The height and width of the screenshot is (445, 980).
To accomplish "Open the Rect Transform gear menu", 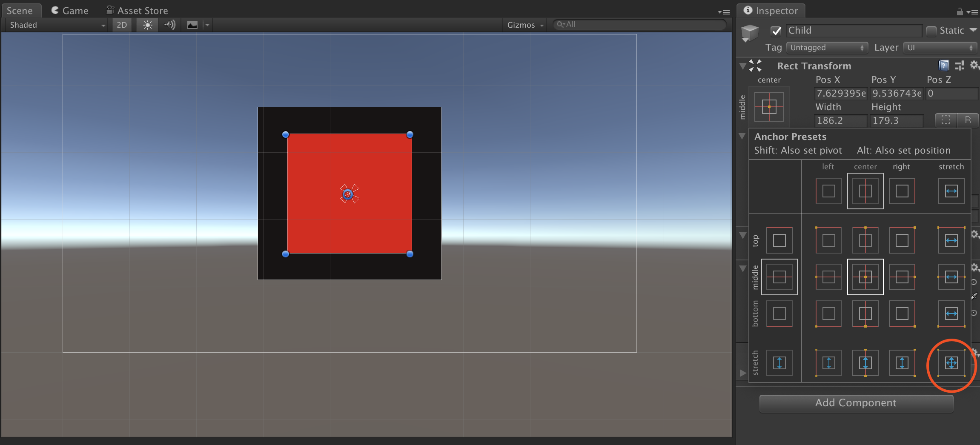I will pyautogui.click(x=974, y=65).
